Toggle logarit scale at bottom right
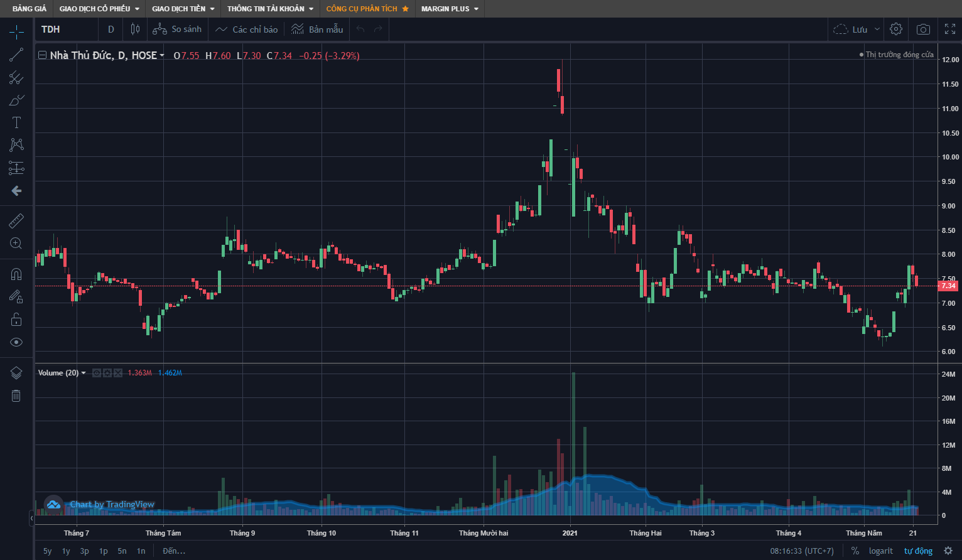 coord(880,551)
